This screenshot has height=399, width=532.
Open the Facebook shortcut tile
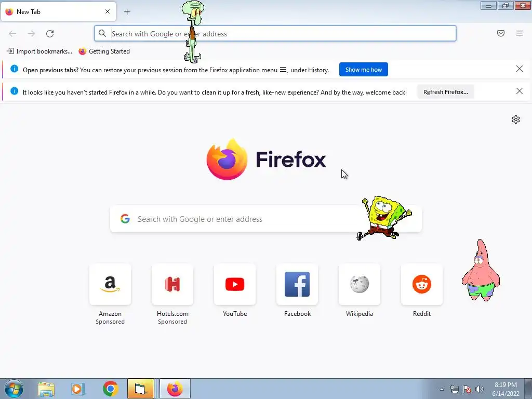[297, 284]
